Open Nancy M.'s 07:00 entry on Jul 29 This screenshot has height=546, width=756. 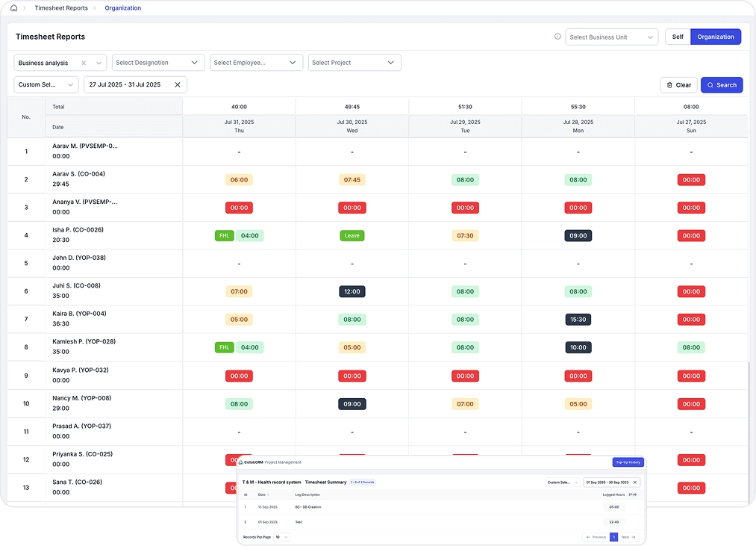465,404
